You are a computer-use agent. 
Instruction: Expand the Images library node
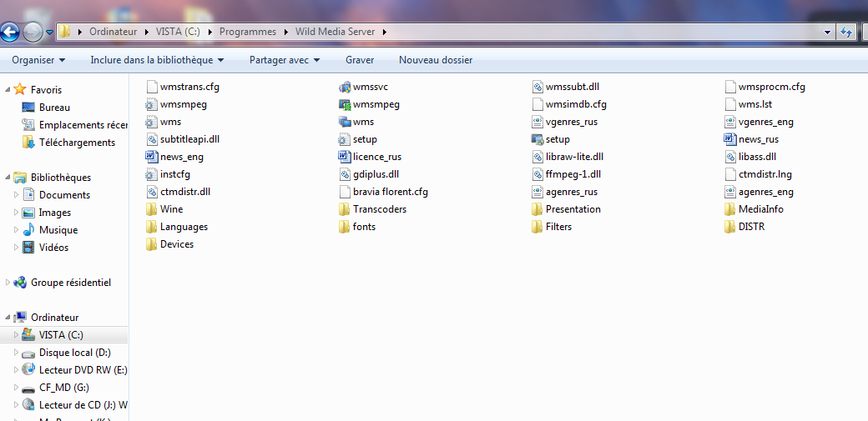16,213
